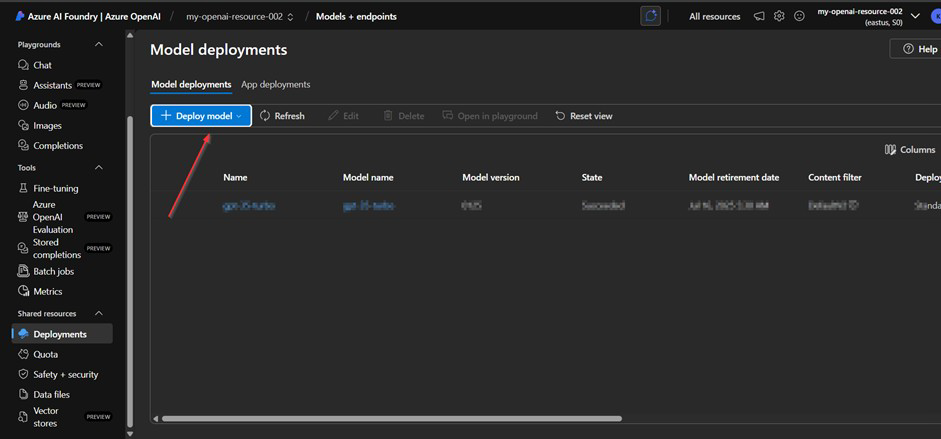941x439 pixels.
Task: Click the Refresh button
Action: point(282,116)
